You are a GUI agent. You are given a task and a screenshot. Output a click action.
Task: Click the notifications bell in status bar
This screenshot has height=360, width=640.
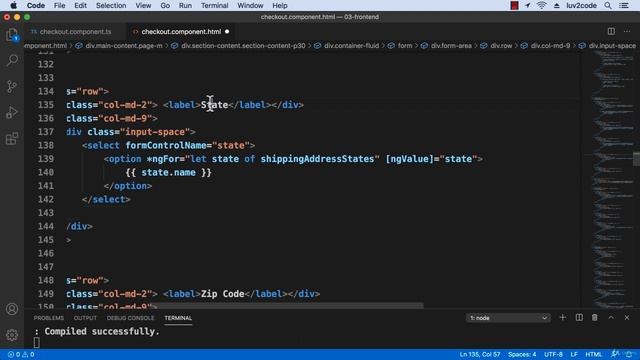629,354
